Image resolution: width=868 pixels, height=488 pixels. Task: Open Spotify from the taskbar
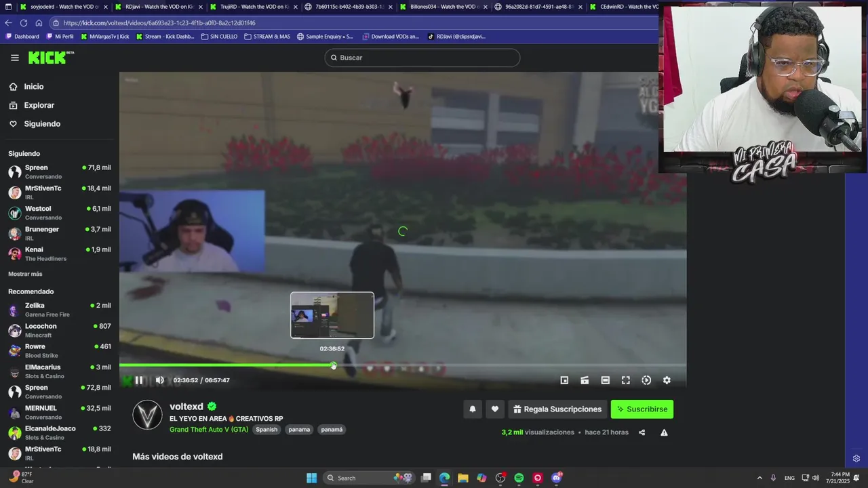tap(519, 478)
